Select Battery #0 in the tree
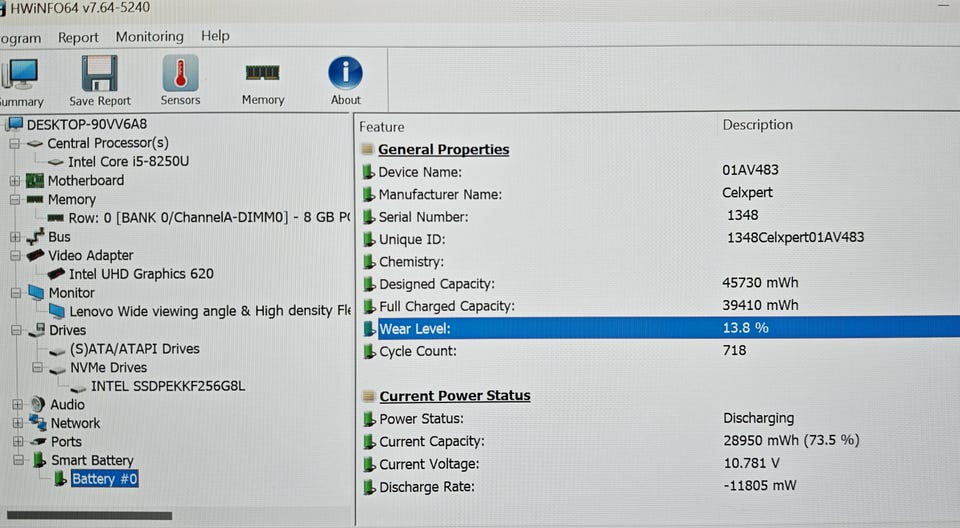Screen dimensions: 960x528 tap(104, 479)
